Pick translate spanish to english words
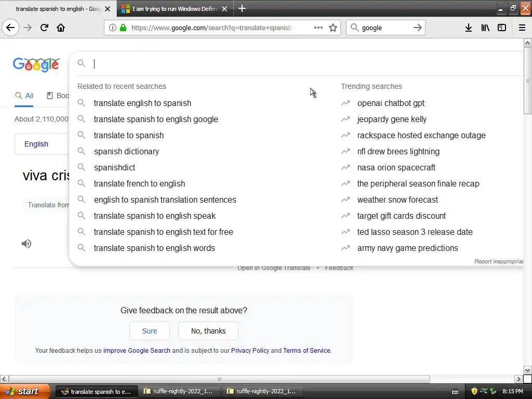Screen dimensions: 532x399 point(154,248)
